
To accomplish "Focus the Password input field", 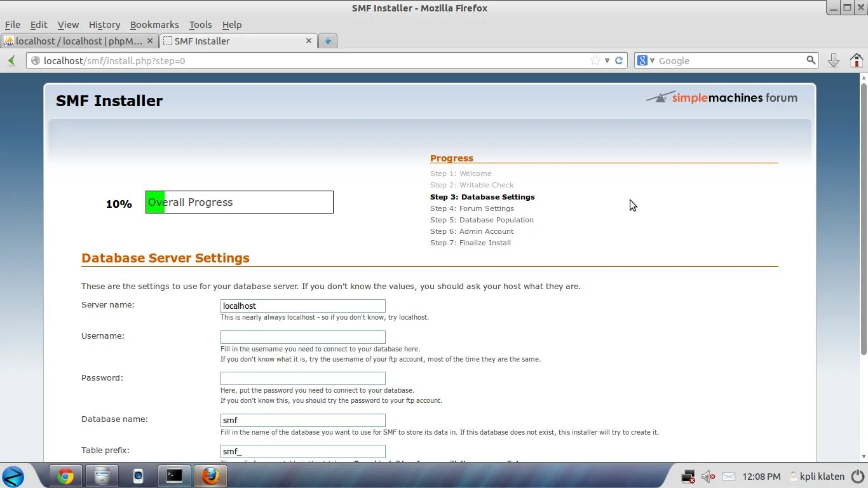I will [303, 379].
